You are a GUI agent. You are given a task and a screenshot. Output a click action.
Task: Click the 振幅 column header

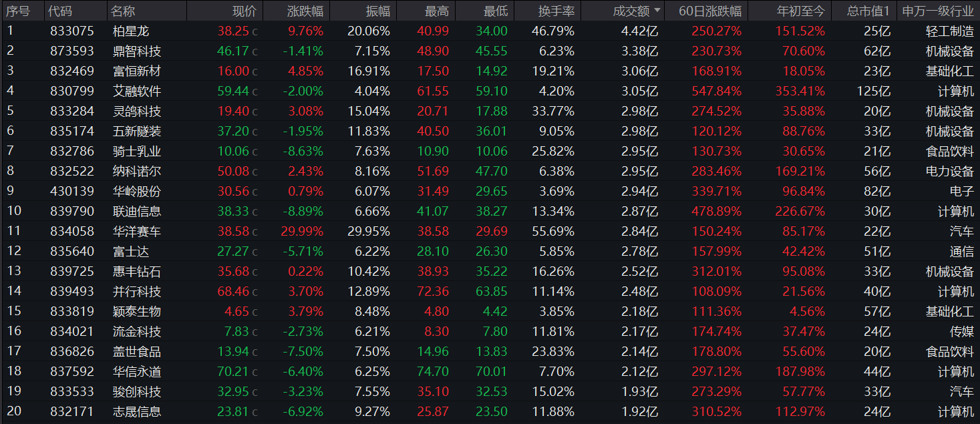378,11
